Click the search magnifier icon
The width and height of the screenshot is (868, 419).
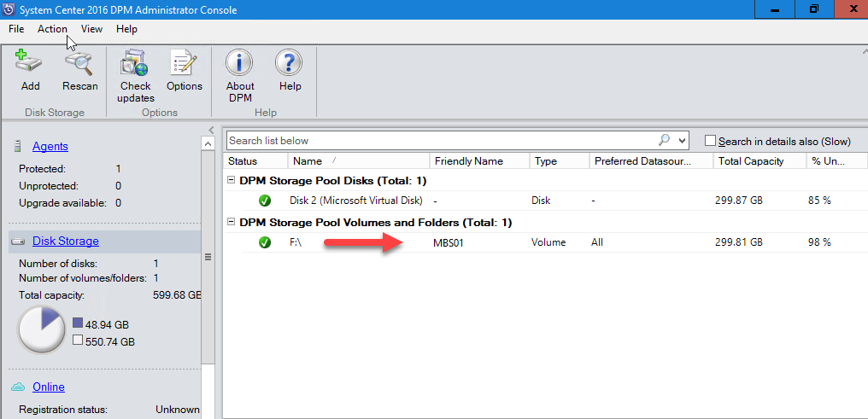click(x=665, y=141)
